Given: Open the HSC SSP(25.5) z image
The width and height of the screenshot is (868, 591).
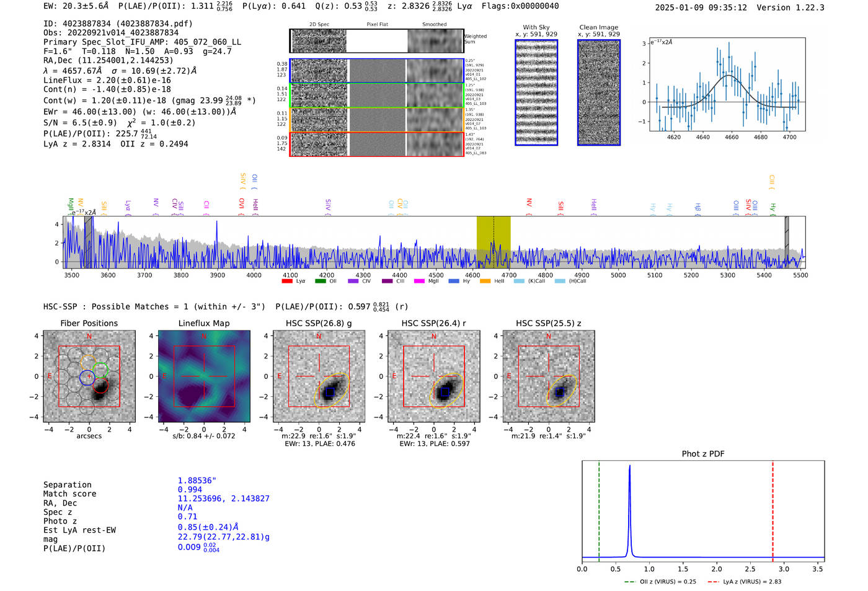Looking at the screenshot, I should (x=549, y=376).
